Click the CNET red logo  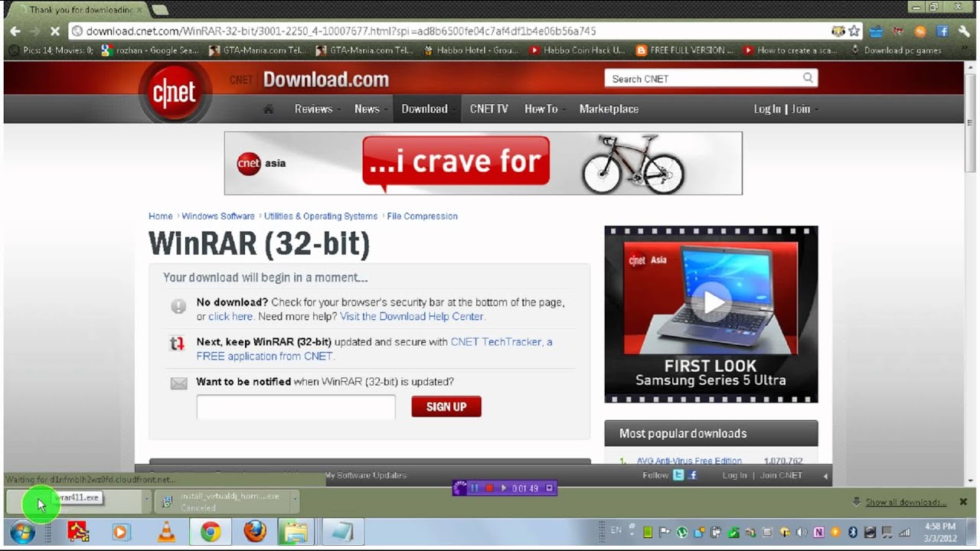point(174,93)
